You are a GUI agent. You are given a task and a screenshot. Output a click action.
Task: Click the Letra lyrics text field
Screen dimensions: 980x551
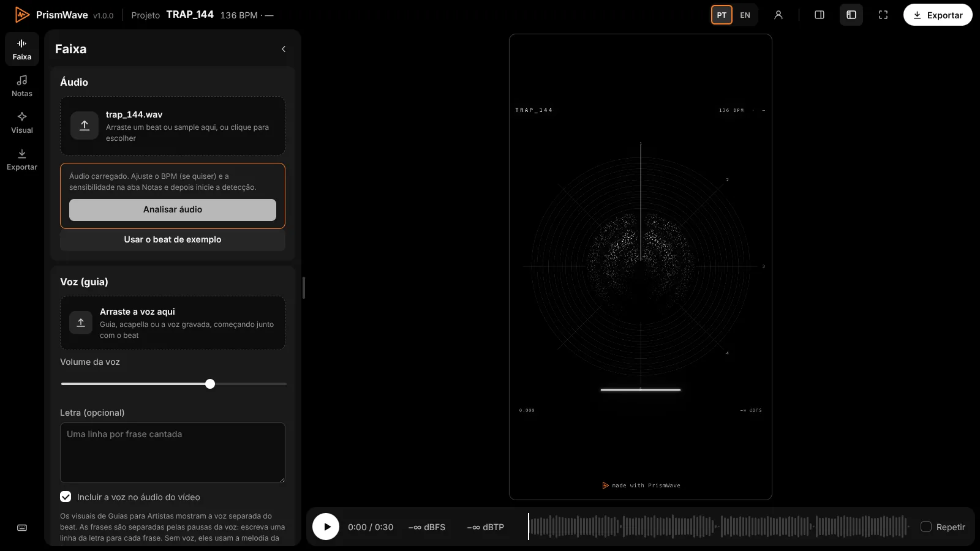(173, 452)
